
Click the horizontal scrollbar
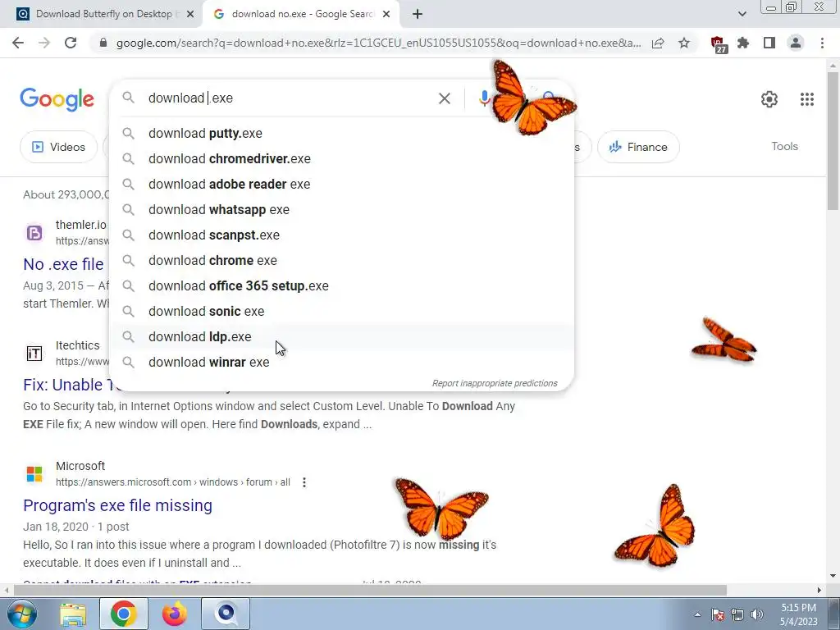[370, 590]
